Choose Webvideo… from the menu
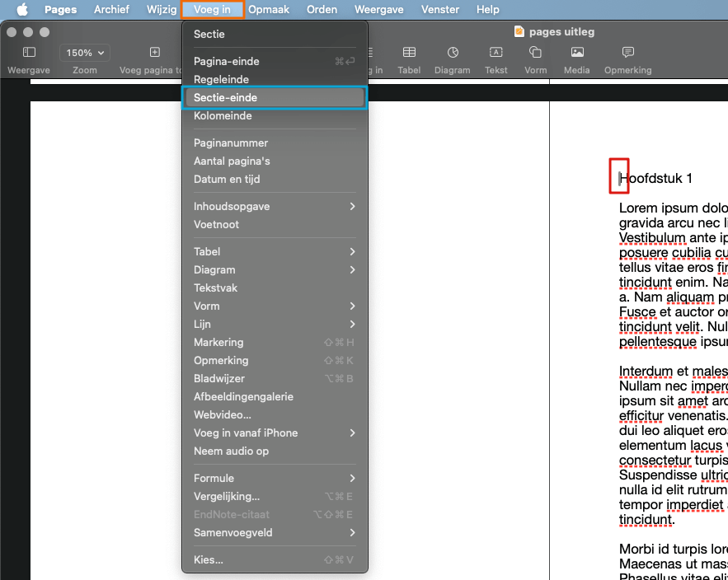728x580 pixels. (275, 415)
